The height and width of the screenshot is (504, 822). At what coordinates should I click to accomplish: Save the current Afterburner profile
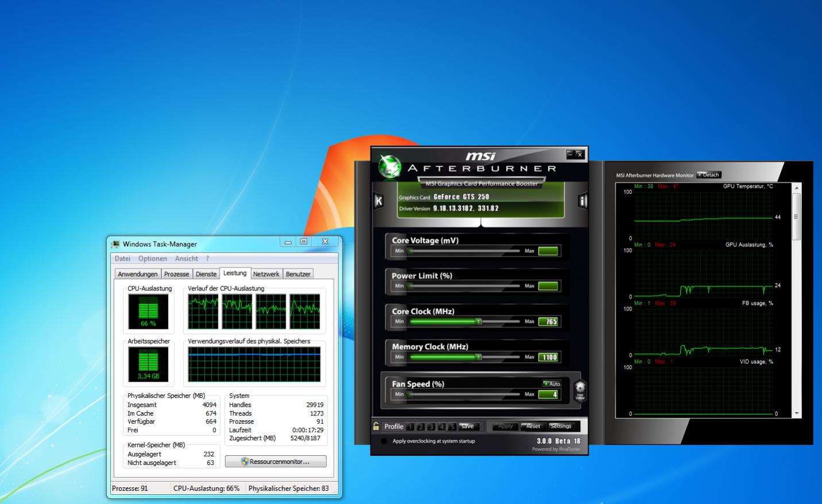[468, 426]
